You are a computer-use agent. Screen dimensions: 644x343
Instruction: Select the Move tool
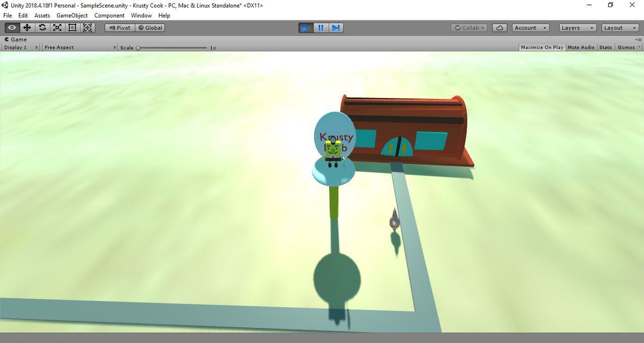27,28
